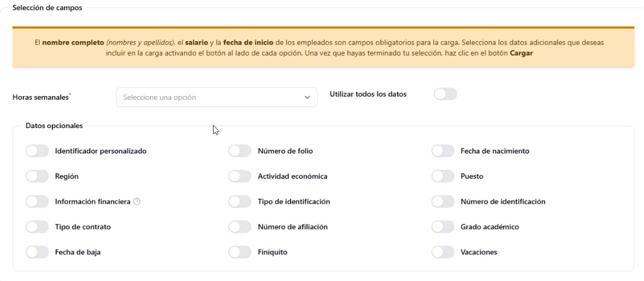Switch on Actividad económica
The width and height of the screenshot is (644, 281).
click(240, 176)
